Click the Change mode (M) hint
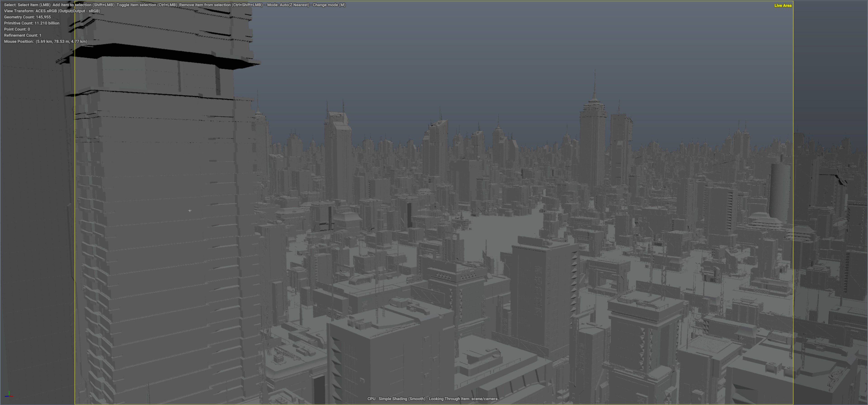Screen dimensions: 868x405 coord(329,5)
